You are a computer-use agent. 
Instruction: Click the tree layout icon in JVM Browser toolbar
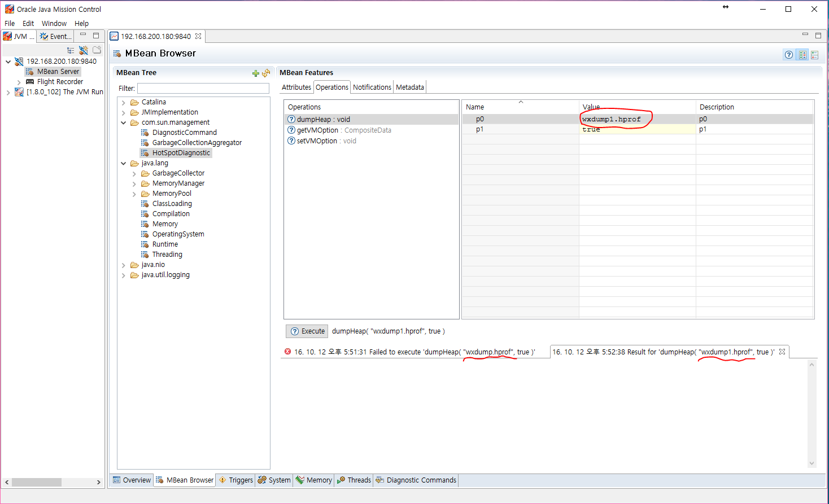point(71,50)
